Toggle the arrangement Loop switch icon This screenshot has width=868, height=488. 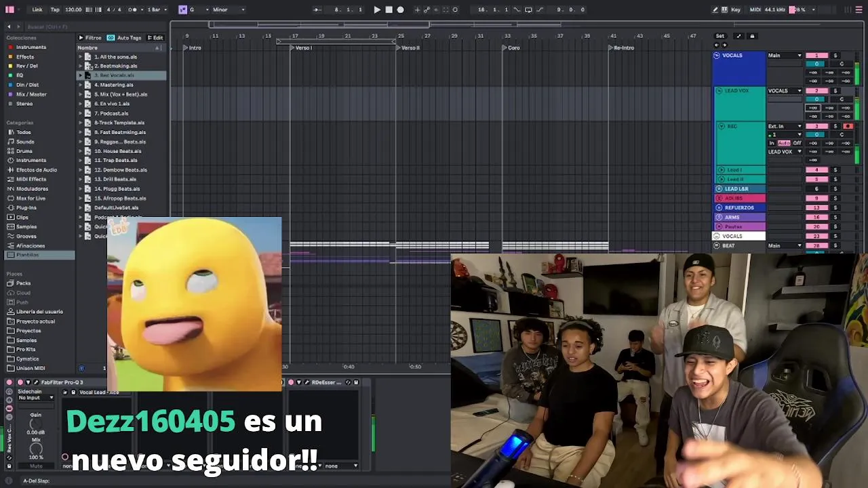[528, 9]
